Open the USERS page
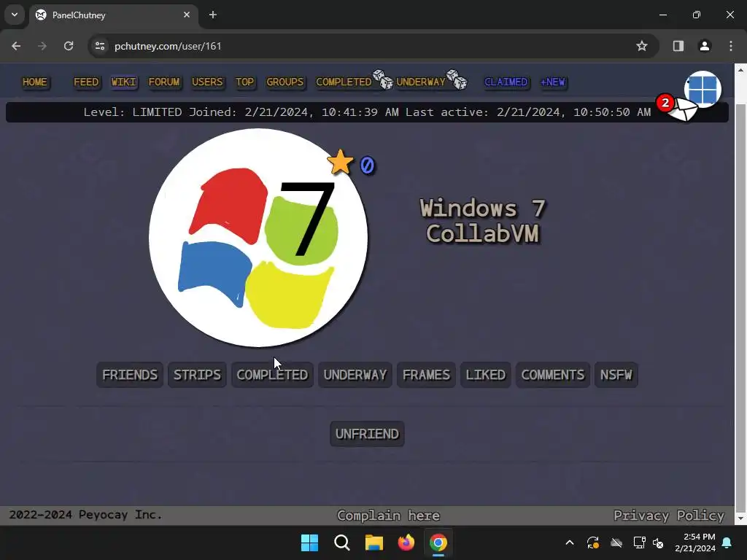This screenshot has width=747, height=560. point(207,82)
